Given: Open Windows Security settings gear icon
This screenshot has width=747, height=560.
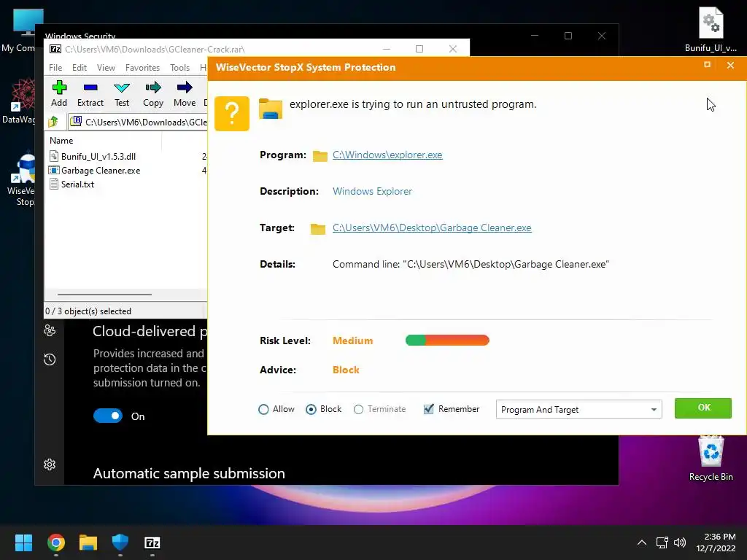Looking at the screenshot, I should (50, 464).
